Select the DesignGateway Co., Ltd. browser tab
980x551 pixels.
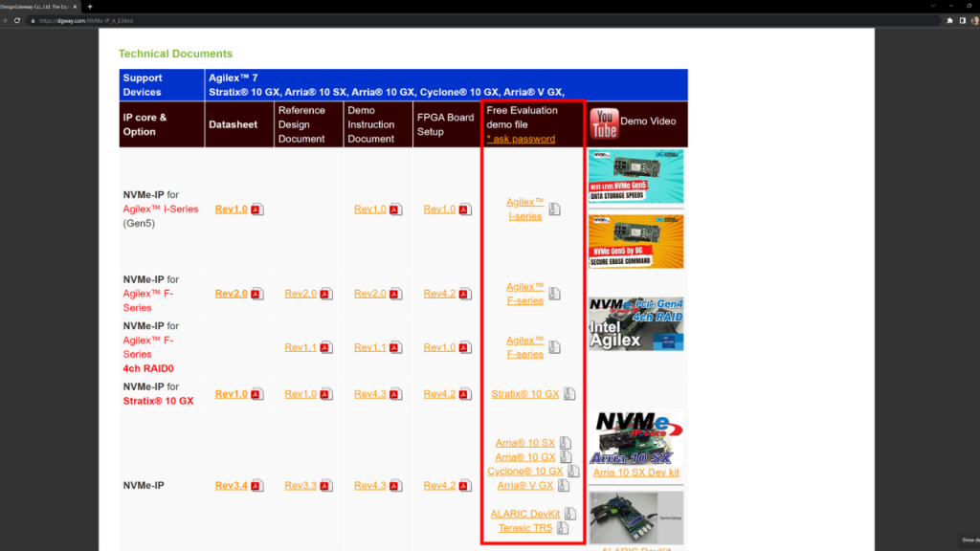pos(38,7)
